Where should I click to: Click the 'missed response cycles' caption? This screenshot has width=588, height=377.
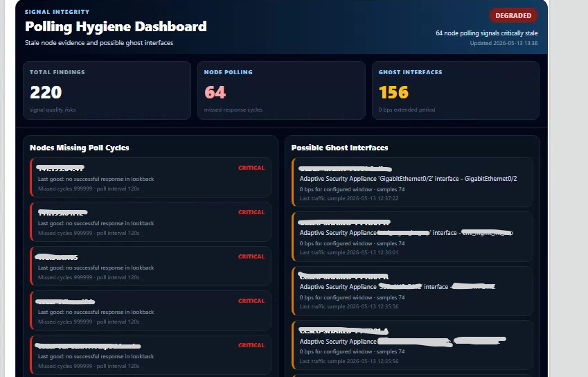coord(233,109)
